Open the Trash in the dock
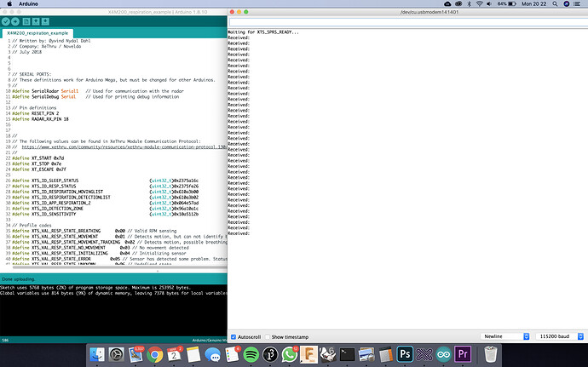 [x=491, y=354]
